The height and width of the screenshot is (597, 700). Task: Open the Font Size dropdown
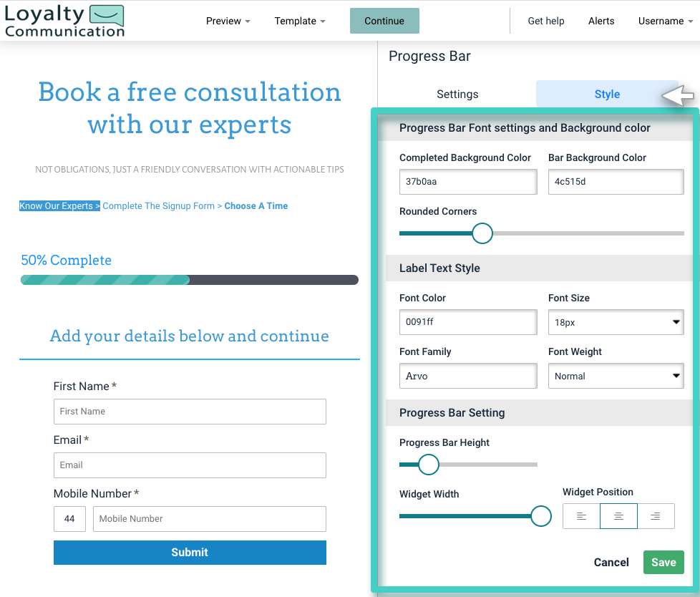coord(616,322)
